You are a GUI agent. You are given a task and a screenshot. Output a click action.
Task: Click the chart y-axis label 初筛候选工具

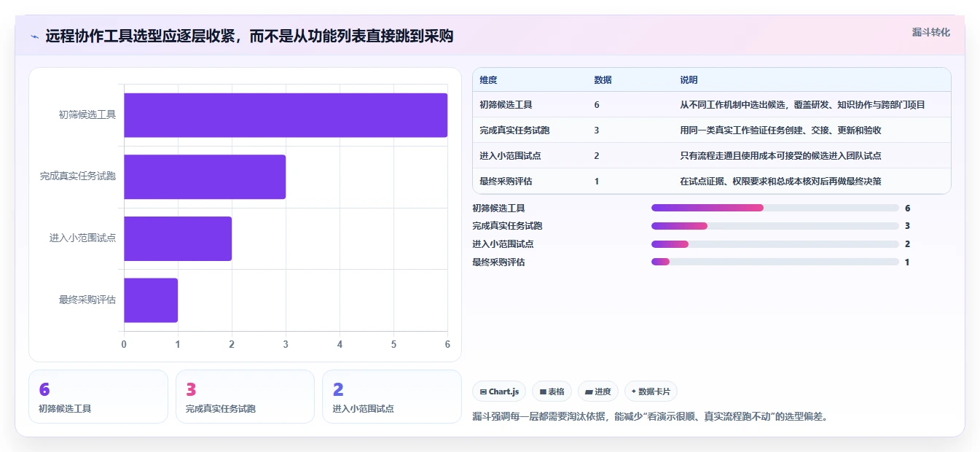[x=87, y=114]
